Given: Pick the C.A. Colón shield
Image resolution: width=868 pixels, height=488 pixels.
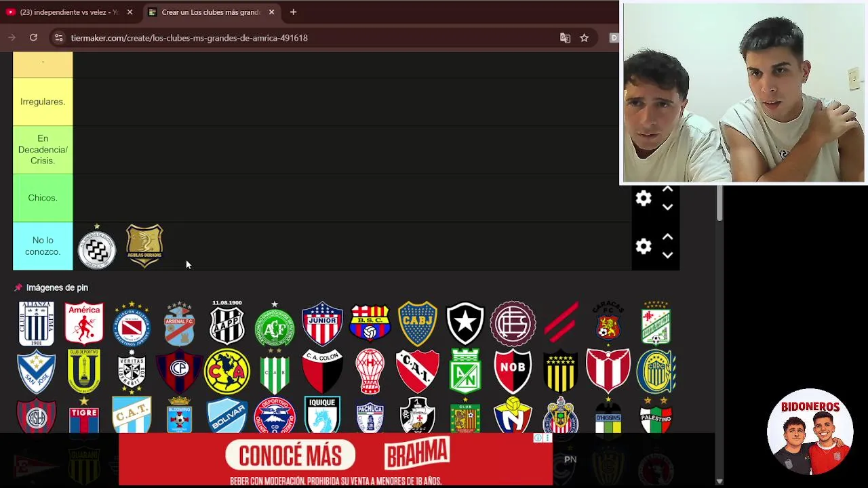Looking at the screenshot, I should point(322,371).
